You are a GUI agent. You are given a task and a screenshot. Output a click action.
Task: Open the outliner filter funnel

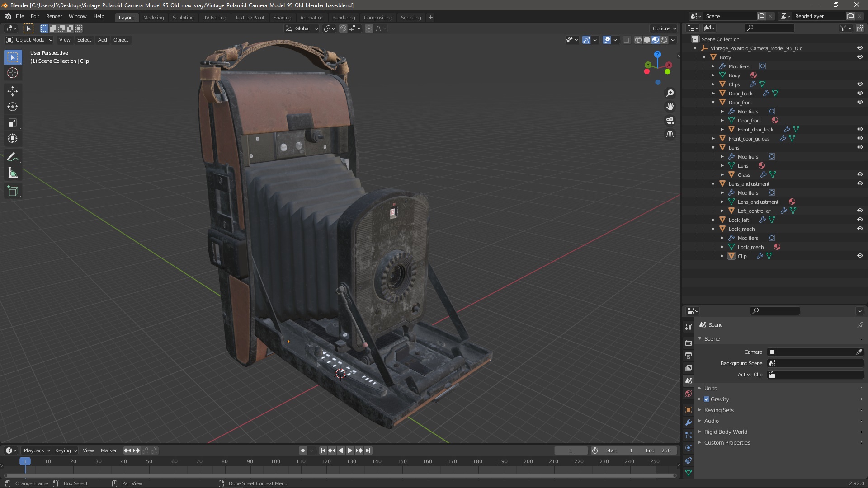pos(843,28)
